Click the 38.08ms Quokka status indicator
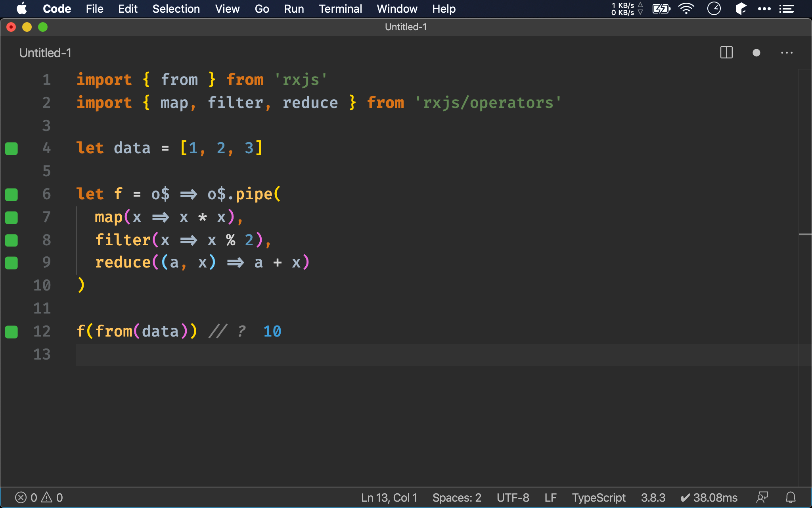The height and width of the screenshot is (508, 812). [x=709, y=498]
